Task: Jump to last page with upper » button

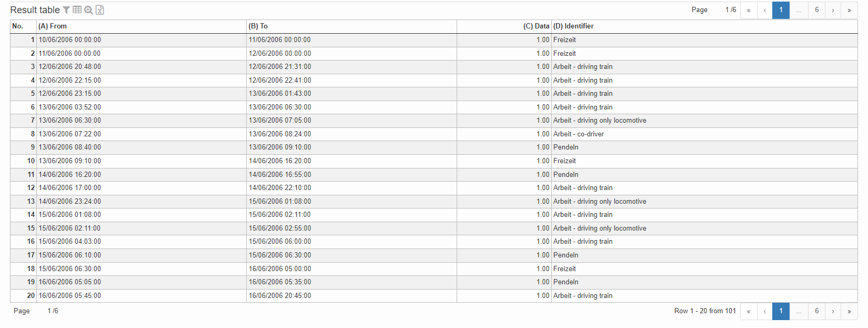Action: [x=849, y=10]
